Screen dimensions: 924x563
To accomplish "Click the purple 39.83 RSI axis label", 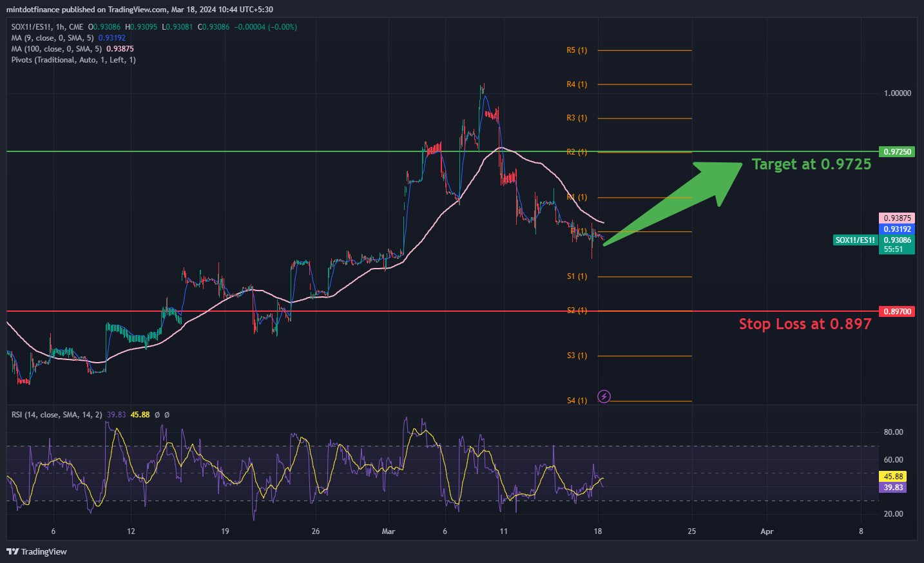I will pyautogui.click(x=892, y=488).
